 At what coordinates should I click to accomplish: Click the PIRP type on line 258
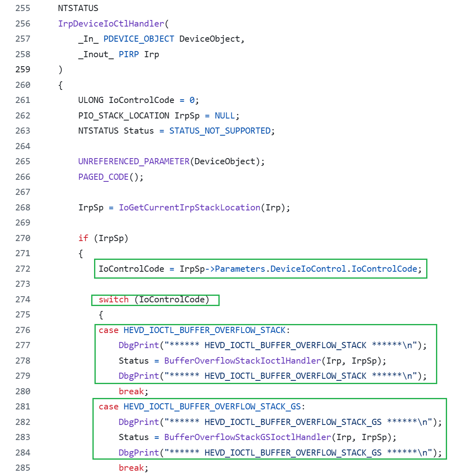click(x=129, y=54)
